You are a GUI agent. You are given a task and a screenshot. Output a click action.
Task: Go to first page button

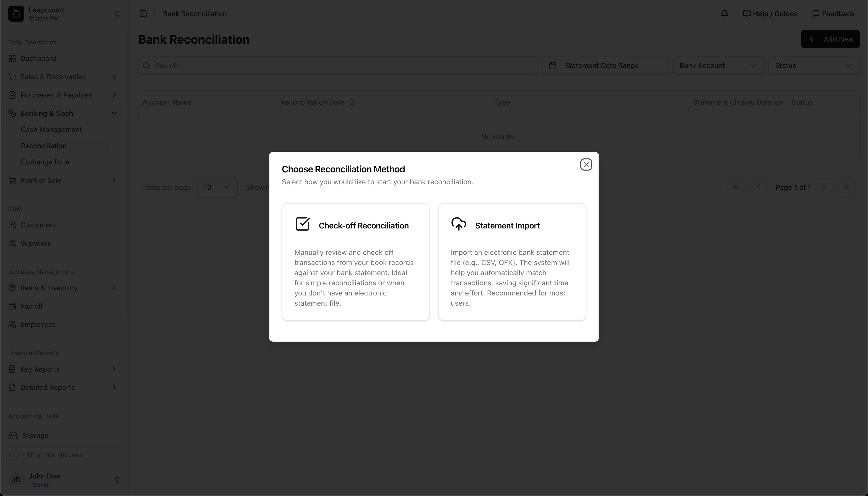tap(736, 187)
